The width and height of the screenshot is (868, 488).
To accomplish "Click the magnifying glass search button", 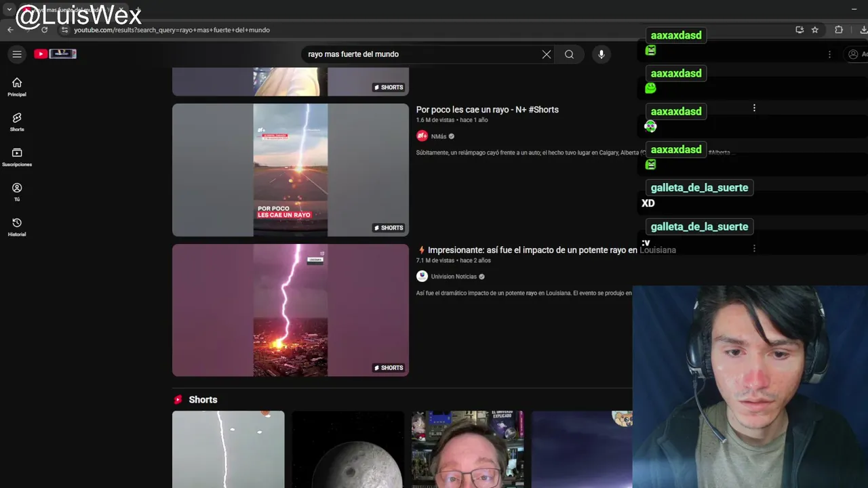I will pos(570,54).
